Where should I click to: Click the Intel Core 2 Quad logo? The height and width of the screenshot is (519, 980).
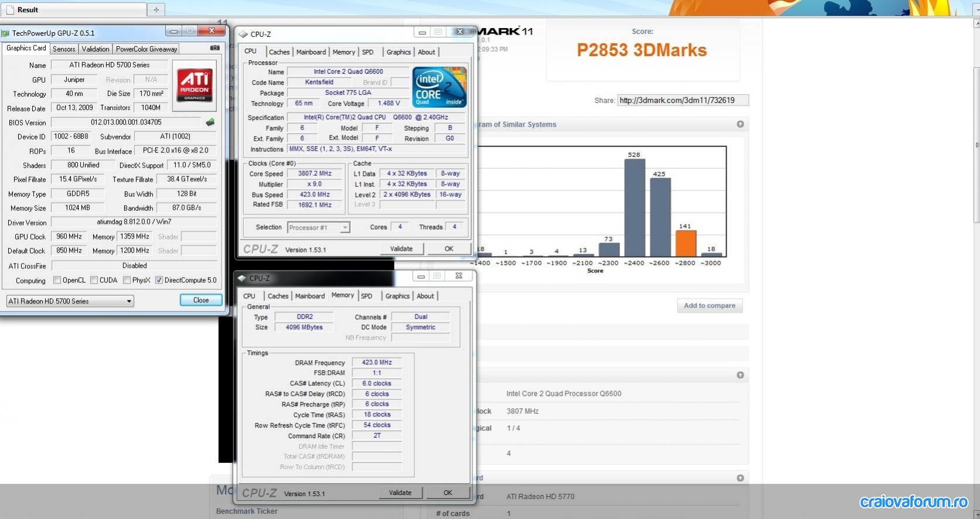click(439, 87)
